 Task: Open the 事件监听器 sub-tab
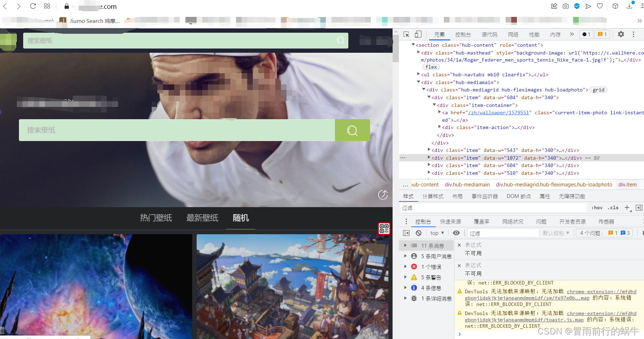click(485, 196)
